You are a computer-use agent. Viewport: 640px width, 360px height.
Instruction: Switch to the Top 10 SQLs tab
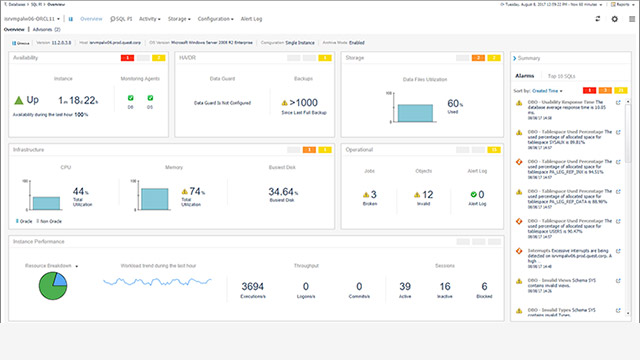(561, 76)
